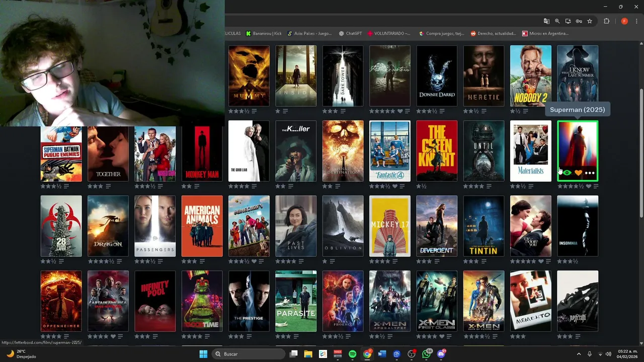Open The Prestige film poster
Image resolution: width=644 pixels, height=362 pixels.
click(x=249, y=301)
